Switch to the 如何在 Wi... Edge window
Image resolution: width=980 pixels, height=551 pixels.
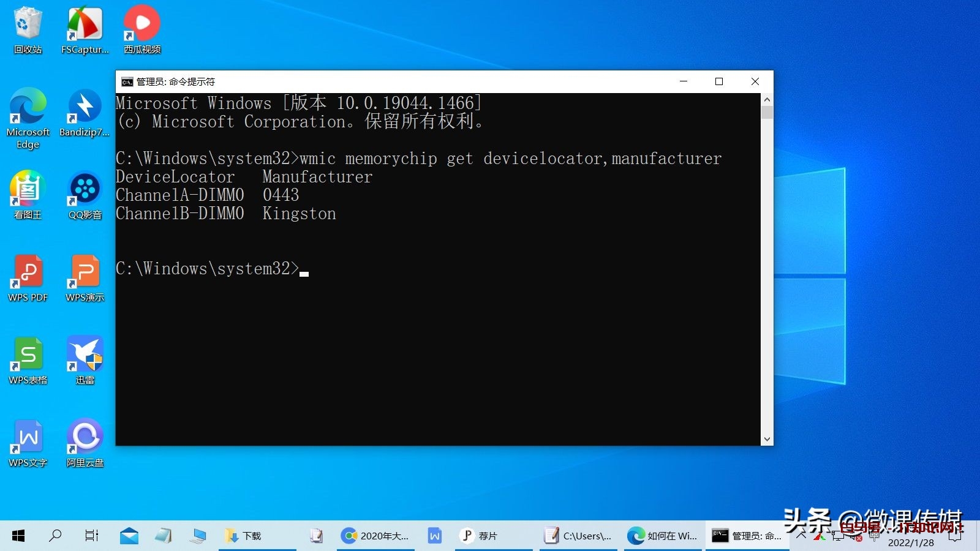(x=663, y=536)
